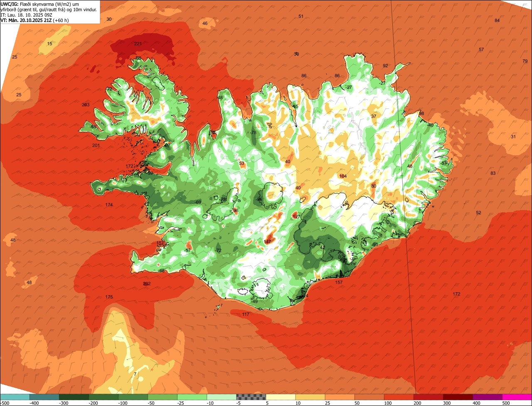Viewport: 532px width, 406px height.
Task: Click the legend label '500'
Action: tap(505, 403)
